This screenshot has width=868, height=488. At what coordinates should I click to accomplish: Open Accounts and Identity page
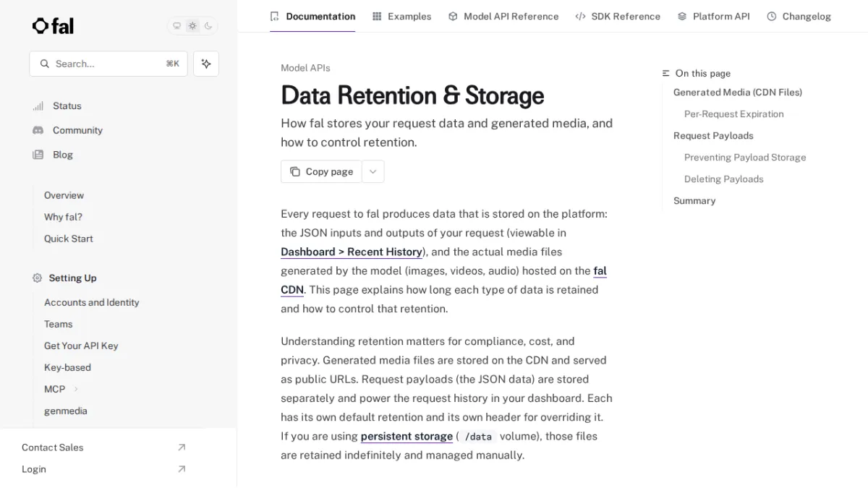click(x=92, y=302)
